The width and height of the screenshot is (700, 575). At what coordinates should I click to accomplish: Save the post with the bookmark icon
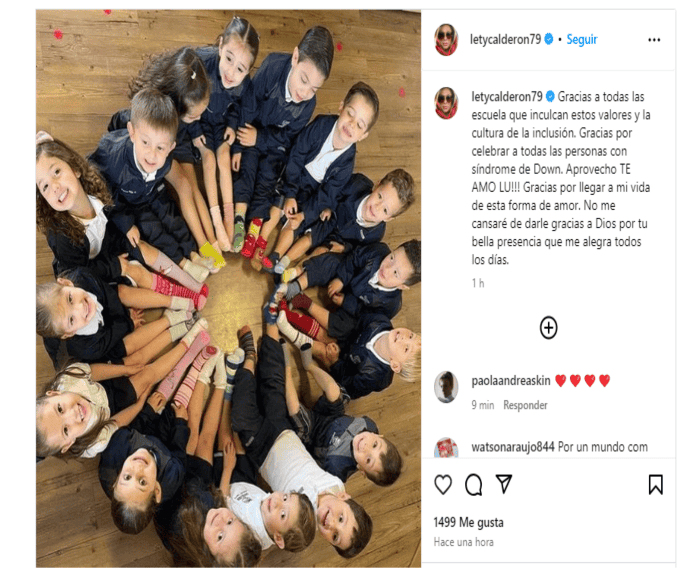(655, 484)
